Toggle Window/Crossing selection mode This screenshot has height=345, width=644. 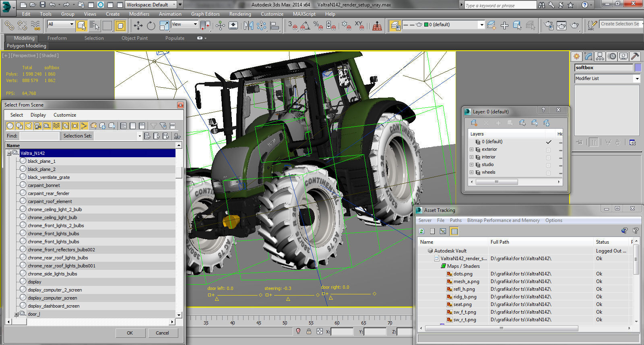pyautogui.click(x=120, y=26)
